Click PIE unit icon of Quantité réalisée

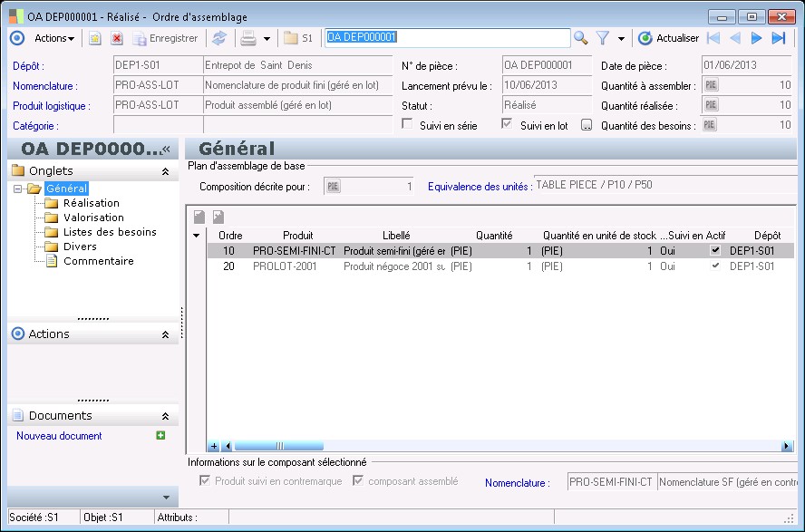pos(711,105)
